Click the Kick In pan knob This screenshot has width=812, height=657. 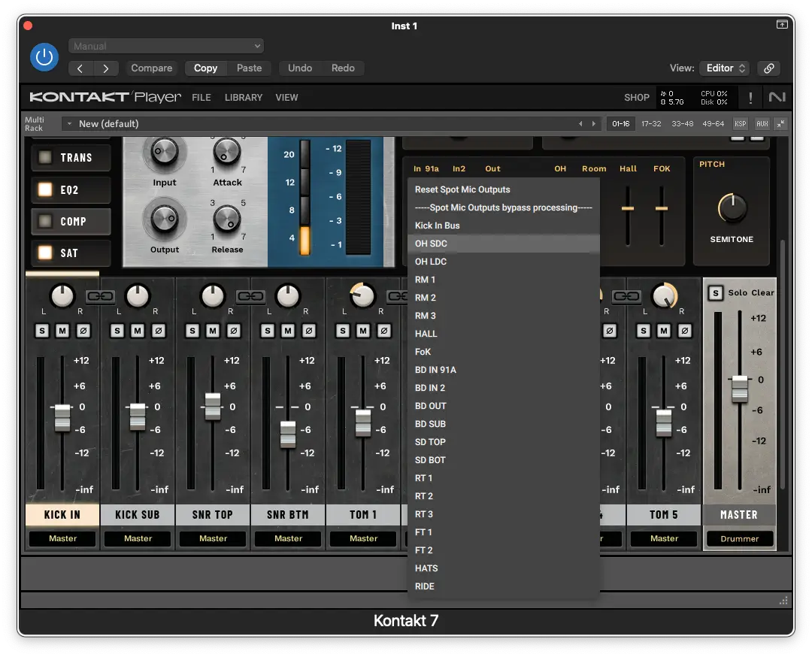pos(62,296)
